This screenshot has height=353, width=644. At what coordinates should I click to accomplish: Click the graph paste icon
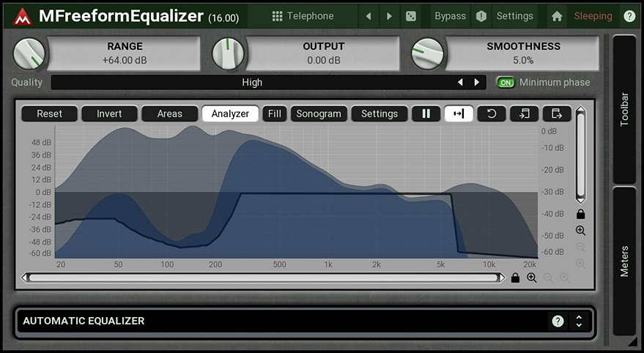pyautogui.click(x=557, y=114)
